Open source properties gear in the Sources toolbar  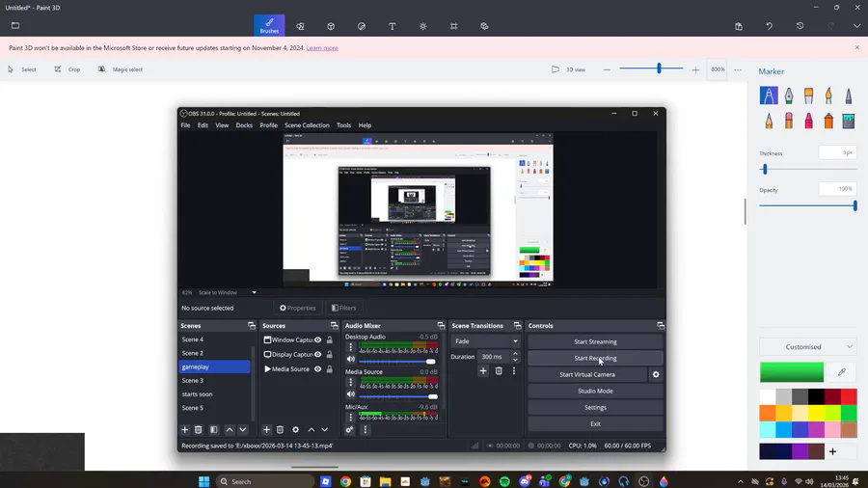[x=296, y=430]
